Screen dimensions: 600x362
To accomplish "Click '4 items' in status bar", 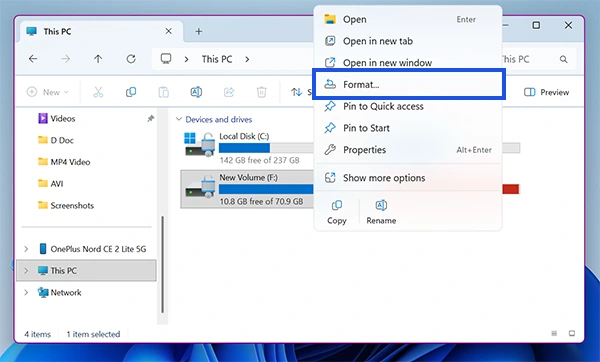I will coord(38,334).
